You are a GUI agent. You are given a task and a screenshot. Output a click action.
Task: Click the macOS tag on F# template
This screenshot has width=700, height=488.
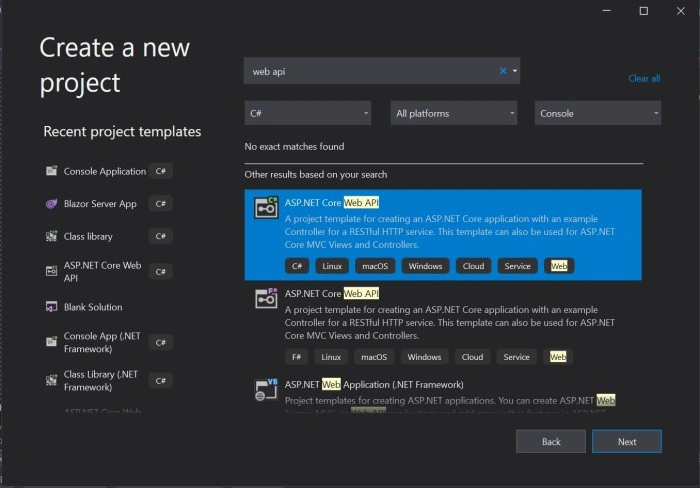point(374,357)
